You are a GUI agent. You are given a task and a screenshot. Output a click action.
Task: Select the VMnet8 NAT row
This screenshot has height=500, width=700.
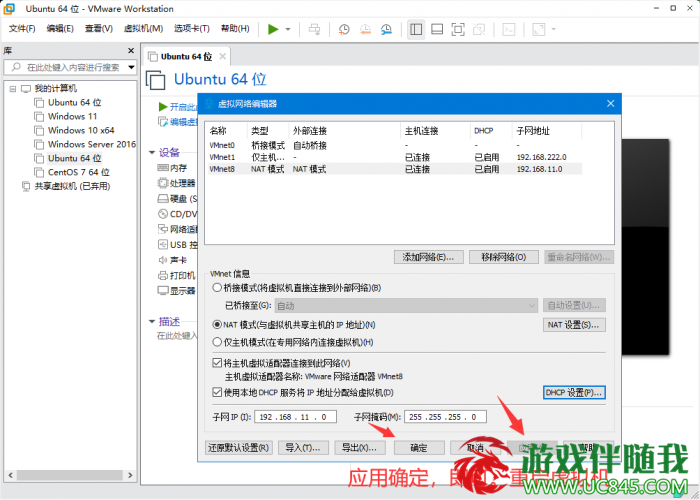[x=395, y=169]
